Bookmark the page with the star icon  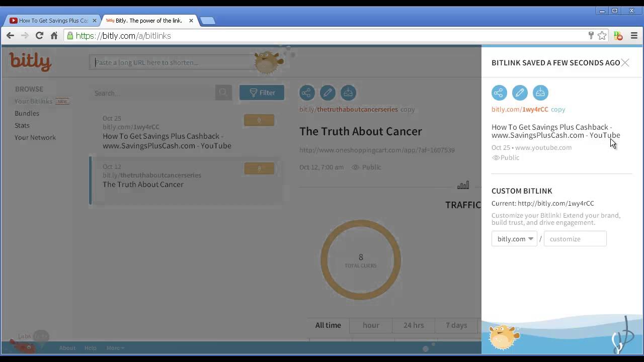point(602,36)
